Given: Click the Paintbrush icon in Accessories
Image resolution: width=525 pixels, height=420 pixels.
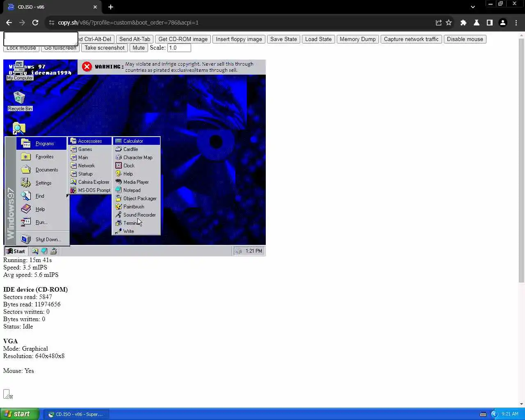Looking at the screenshot, I should pyautogui.click(x=119, y=207).
